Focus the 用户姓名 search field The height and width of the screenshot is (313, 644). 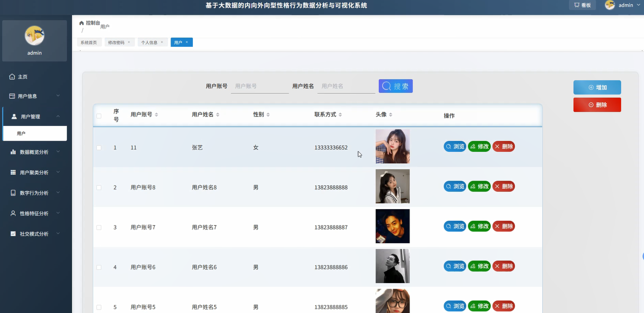tap(346, 86)
